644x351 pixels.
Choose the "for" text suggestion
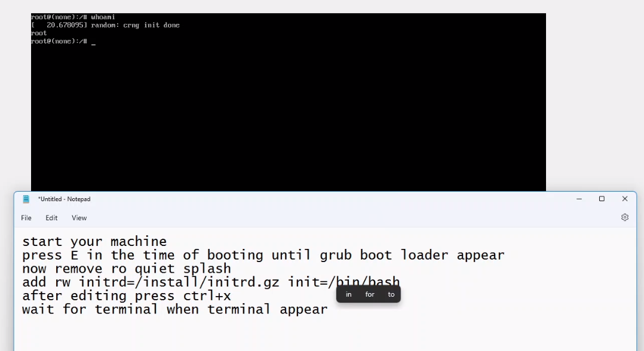click(x=370, y=294)
